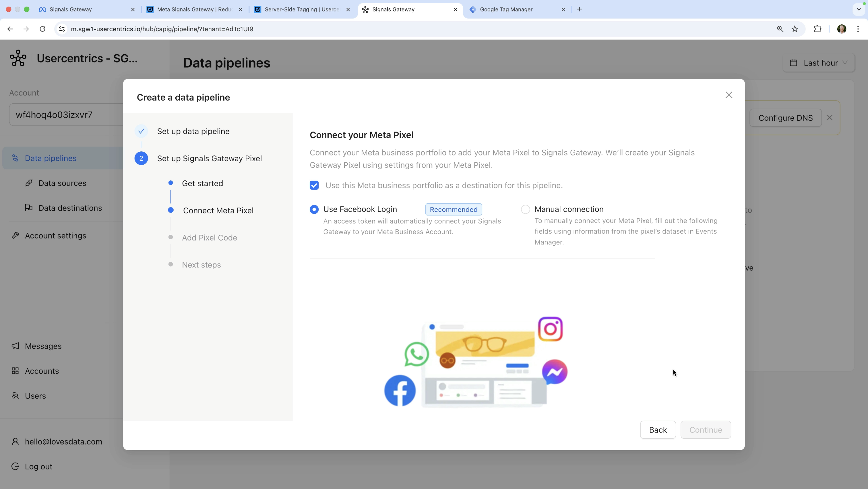868x489 pixels.
Task: Click the Accounts grid icon
Action: tap(15, 371)
